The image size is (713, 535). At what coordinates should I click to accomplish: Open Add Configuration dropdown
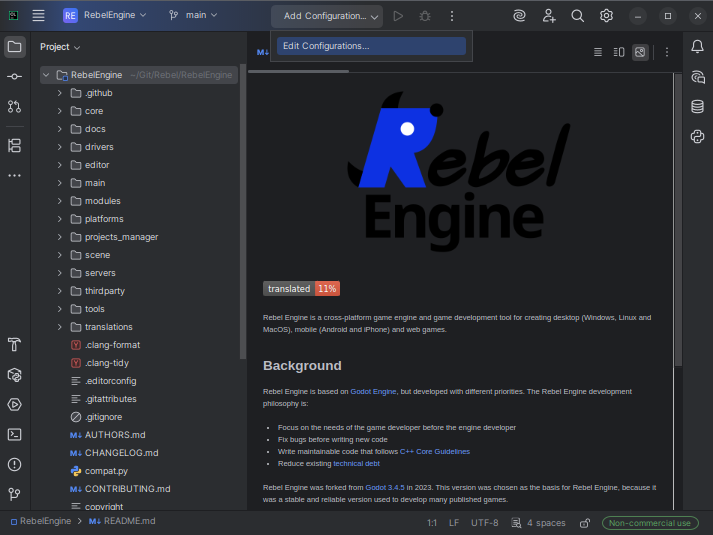coord(327,16)
